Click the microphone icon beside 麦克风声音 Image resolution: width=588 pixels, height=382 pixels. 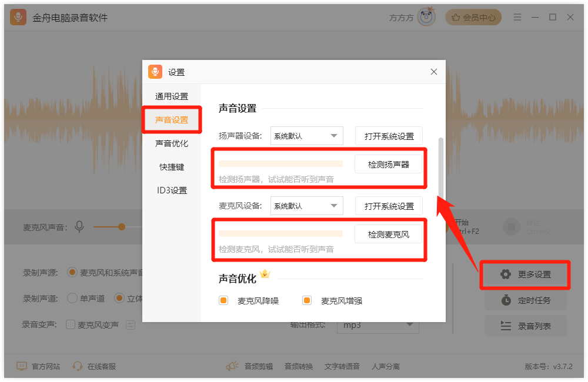pyautogui.click(x=79, y=227)
